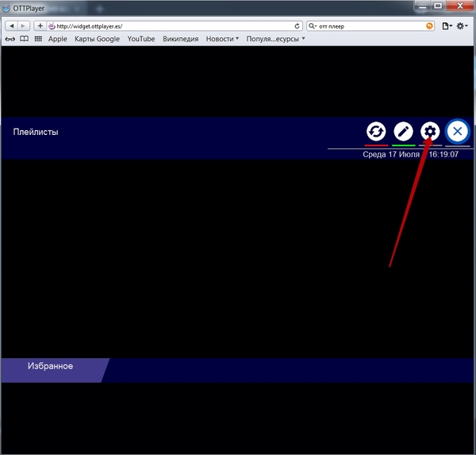Image resolution: width=476 pixels, height=455 pixels.
Task: Go forward with the browser forward arrow
Action: pyautogui.click(x=23, y=26)
